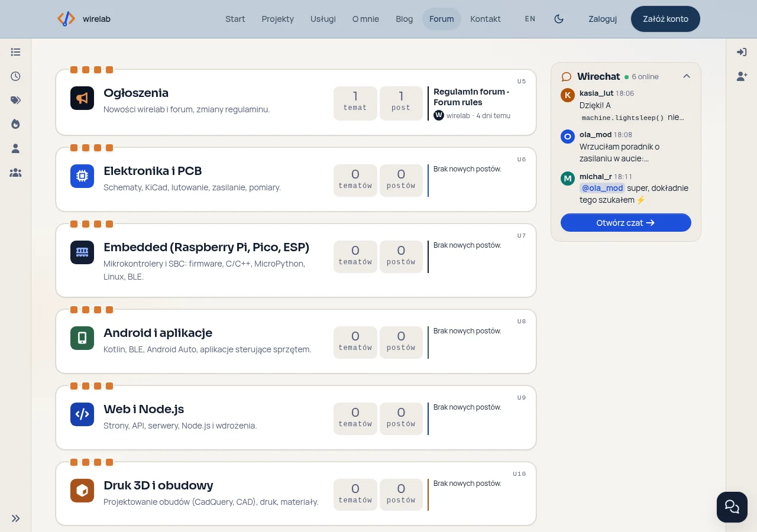Switch language to EN

tap(530, 19)
